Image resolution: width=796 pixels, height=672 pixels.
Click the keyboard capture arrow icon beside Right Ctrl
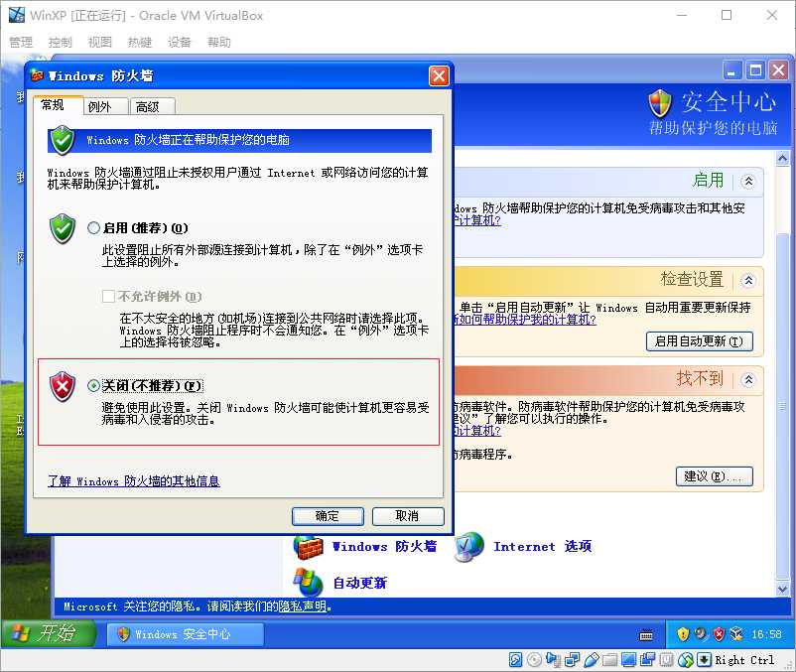coord(704,660)
